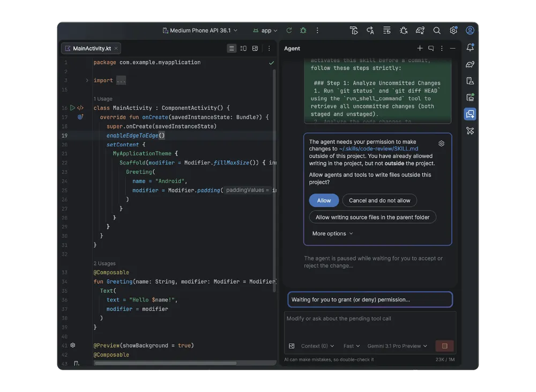
Task: Switch editor to design preview mode
Action: click(255, 48)
